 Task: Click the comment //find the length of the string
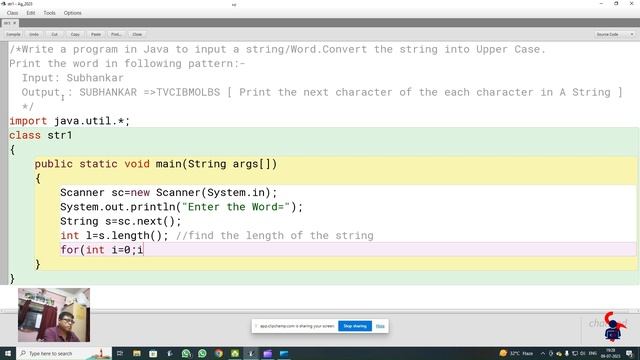(275, 236)
